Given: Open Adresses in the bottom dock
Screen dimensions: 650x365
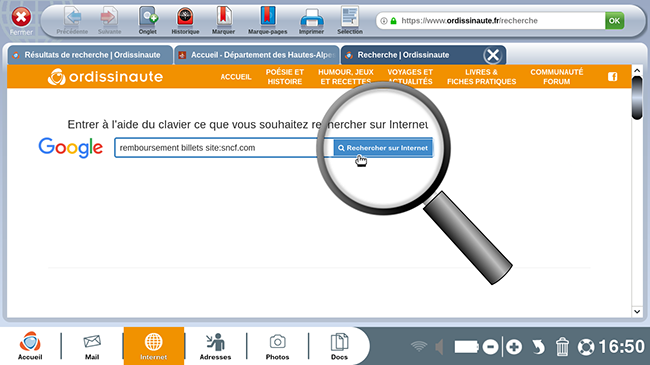Looking at the screenshot, I should coord(215,346).
